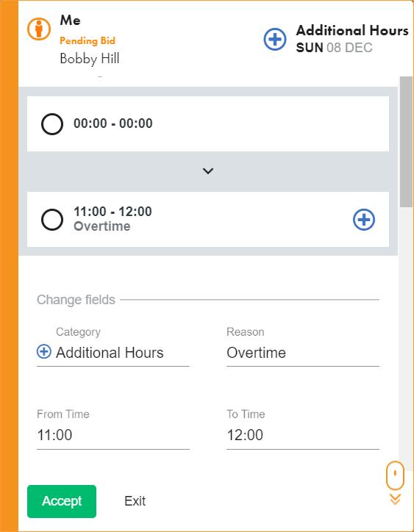
Task: Click the SUN 08 DEC date text
Action: 334,48
